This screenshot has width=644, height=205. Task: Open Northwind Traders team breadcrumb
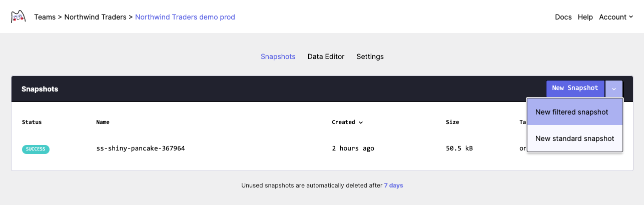pos(95,17)
